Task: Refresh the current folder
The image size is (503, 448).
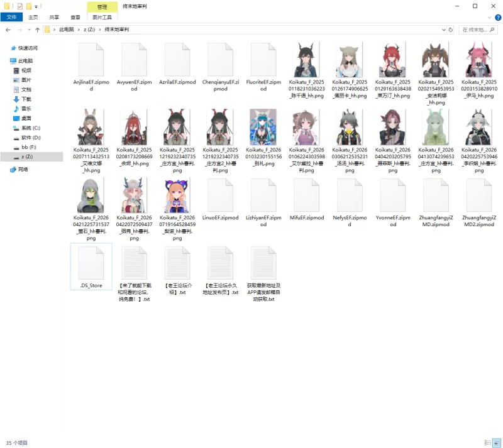Action: [x=451, y=30]
